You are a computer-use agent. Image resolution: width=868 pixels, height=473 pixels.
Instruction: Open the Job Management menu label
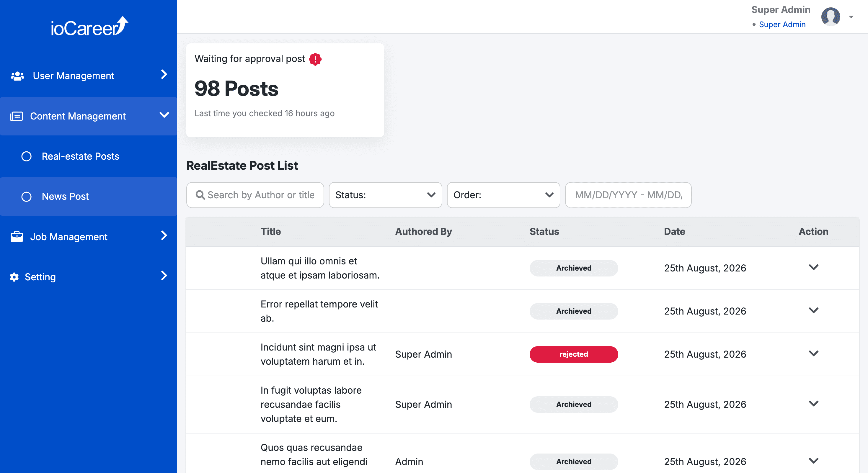tap(69, 237)
